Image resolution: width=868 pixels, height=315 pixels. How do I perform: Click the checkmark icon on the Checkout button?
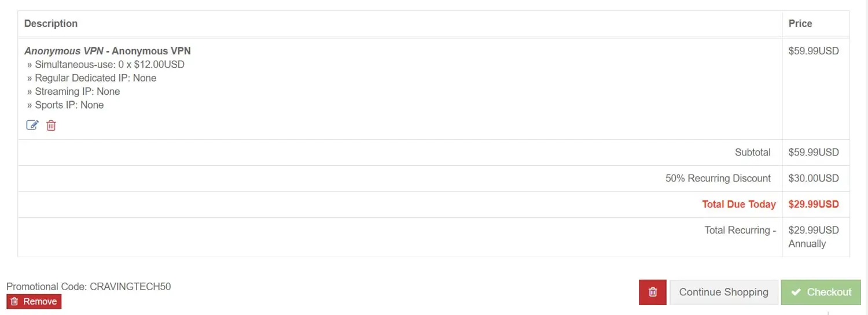pos(796,292)
